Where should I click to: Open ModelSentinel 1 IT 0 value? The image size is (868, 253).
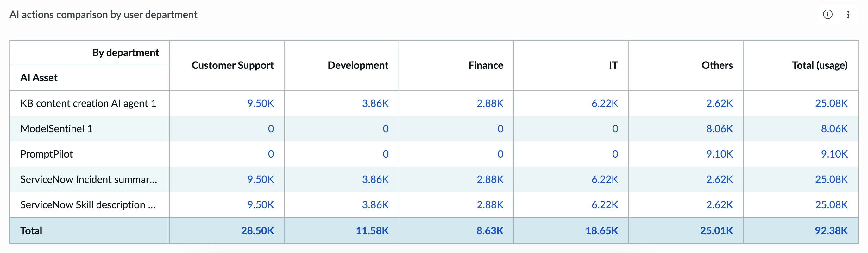[x=615, y=128]
